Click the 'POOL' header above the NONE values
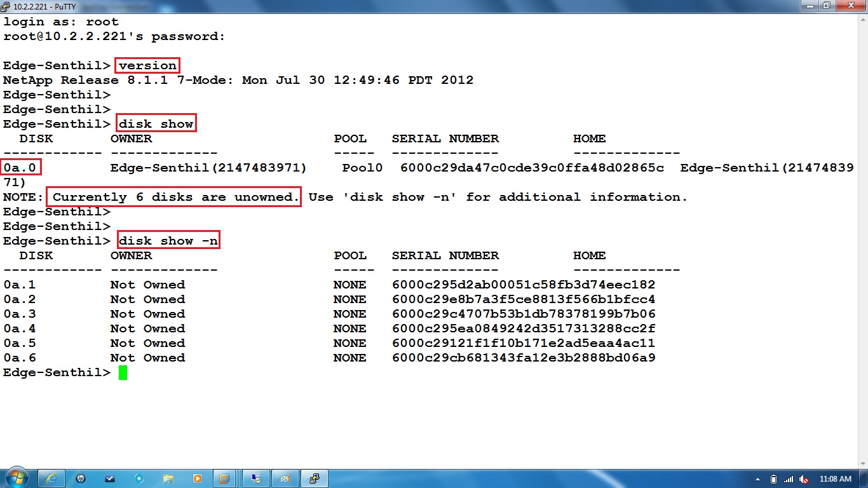The height and width of the screenshot is (488, 868). 350,255
